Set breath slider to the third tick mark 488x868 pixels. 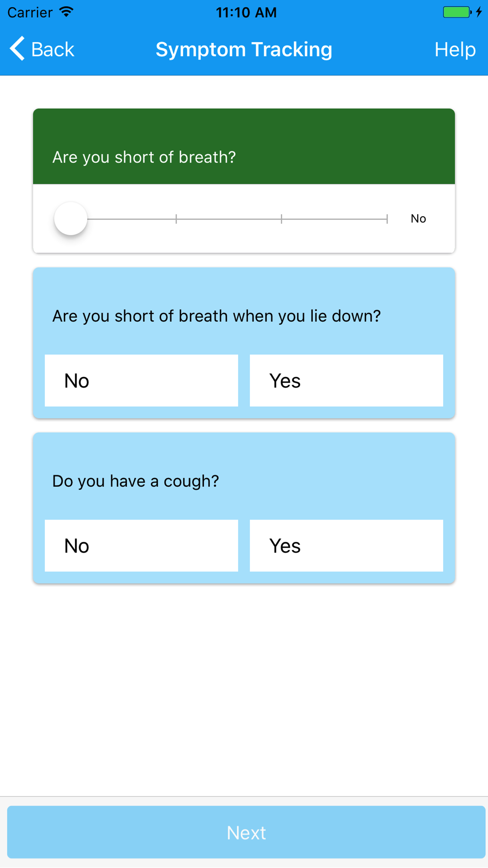(x=282, y=219)
